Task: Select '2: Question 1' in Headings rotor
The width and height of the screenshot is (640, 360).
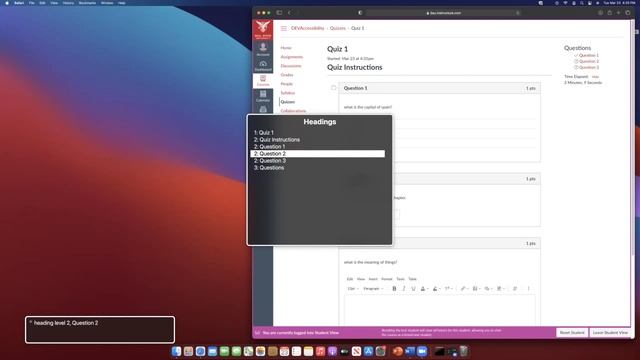Action: point(269,147)
